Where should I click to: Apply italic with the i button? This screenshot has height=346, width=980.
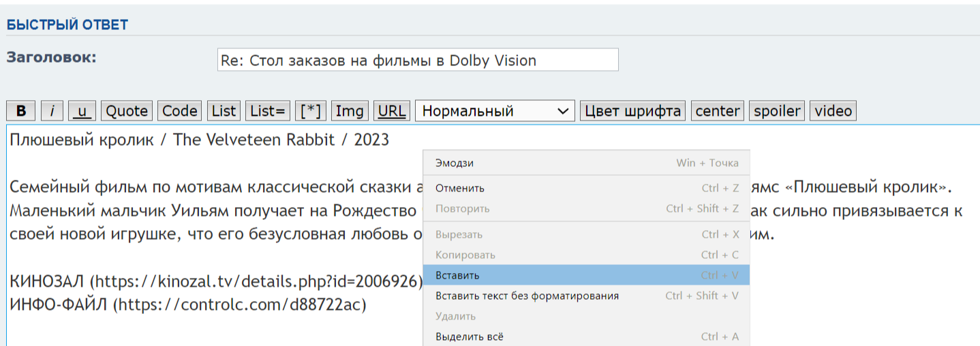[x=52, y=111]
